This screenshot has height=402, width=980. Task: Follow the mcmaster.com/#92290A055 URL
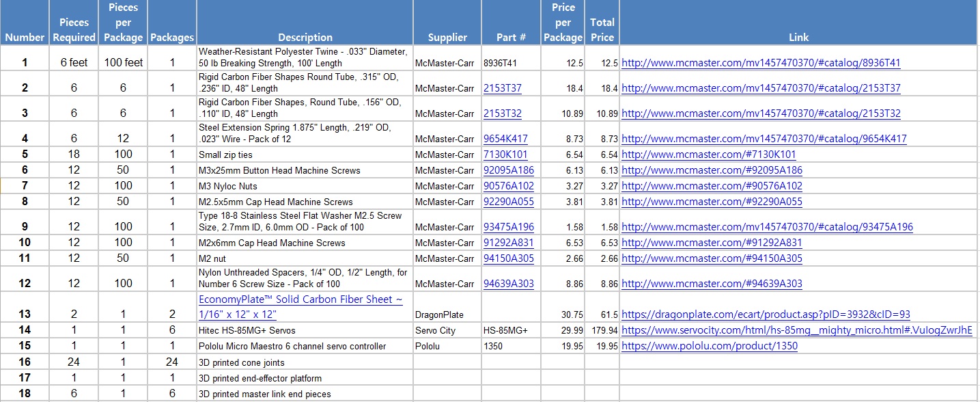[712, 202]
